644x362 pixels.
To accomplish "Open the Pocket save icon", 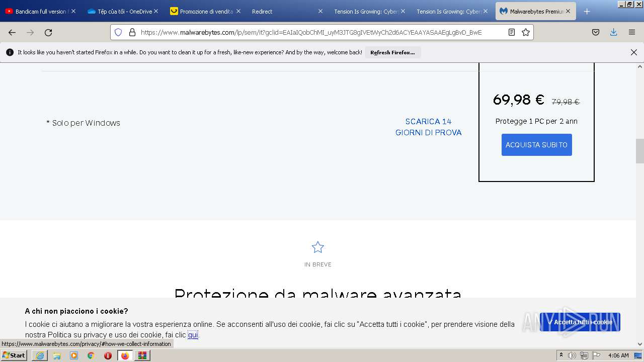I will (596, 32).
